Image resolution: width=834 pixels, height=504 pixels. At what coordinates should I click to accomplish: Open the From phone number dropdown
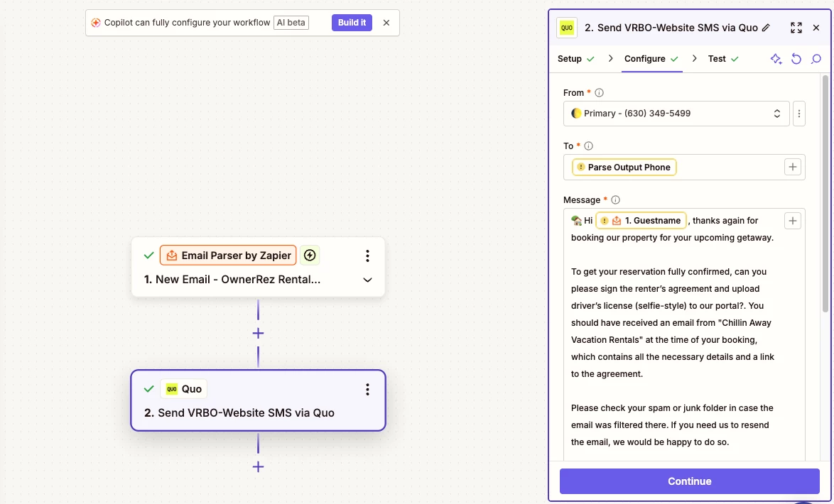676,114
